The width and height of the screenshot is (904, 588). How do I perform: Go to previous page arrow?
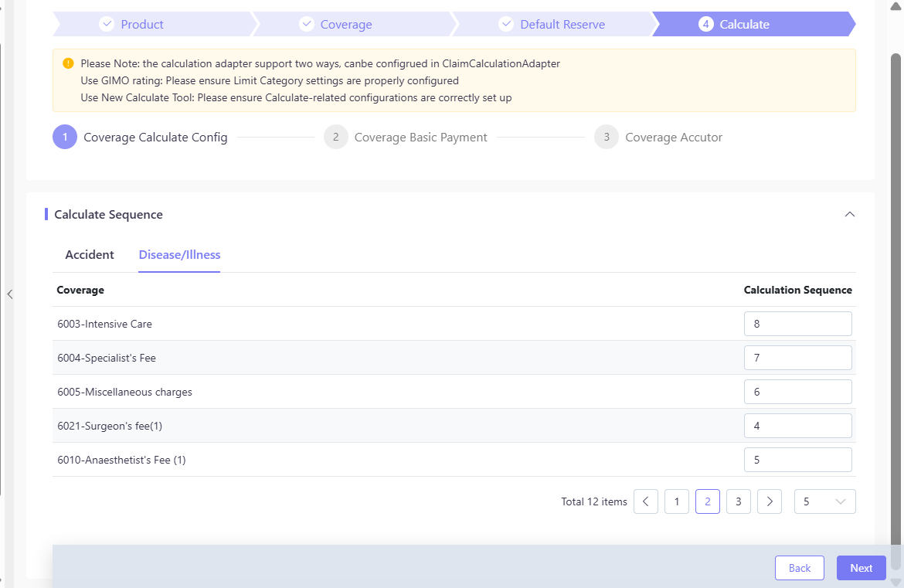click(x=646, y=501)
